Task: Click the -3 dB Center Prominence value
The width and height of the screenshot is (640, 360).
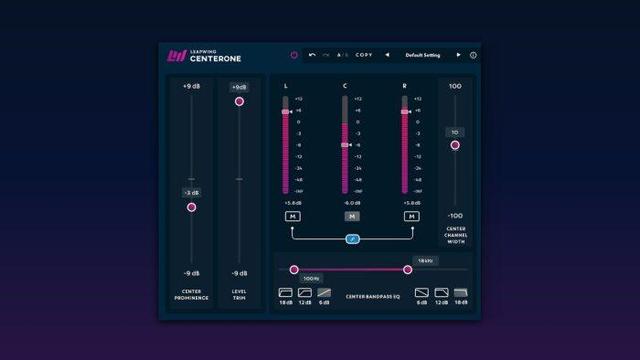Action: click(x=191, y=193)
